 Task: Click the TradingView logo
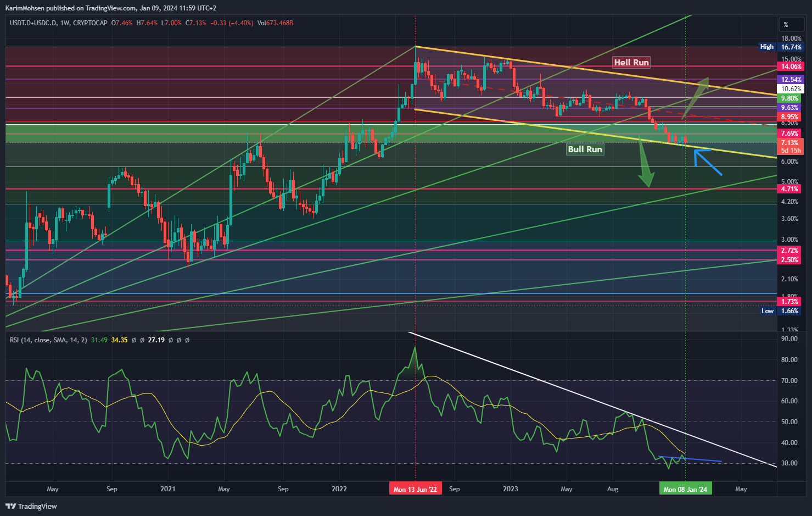coord(31,506)
